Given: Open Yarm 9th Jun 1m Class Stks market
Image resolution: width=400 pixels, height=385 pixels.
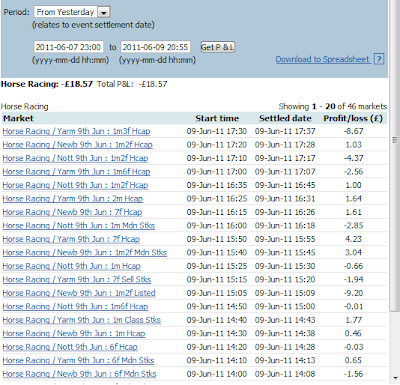Looking at the screenshot, I should click(82, 320).
